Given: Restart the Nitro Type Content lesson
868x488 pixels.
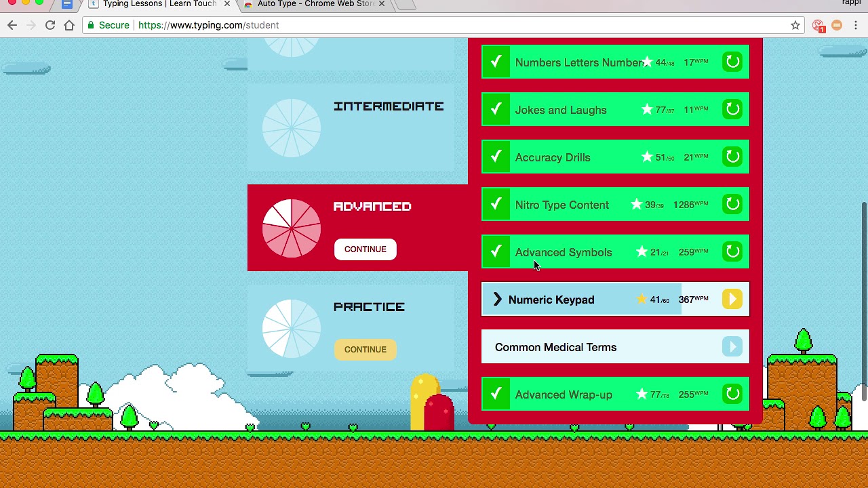Looking at the screenshot, I should (732, 204).
